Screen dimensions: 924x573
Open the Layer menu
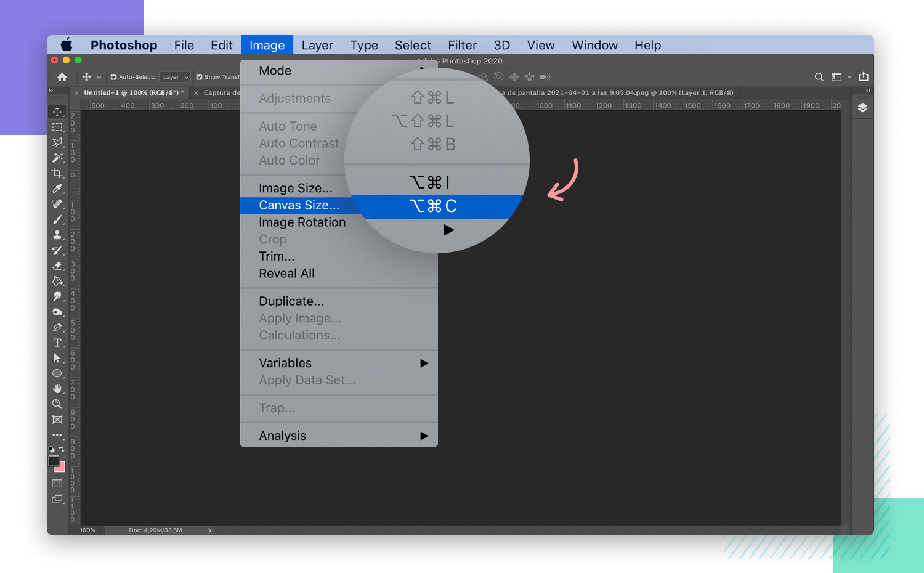click(317, 45)
